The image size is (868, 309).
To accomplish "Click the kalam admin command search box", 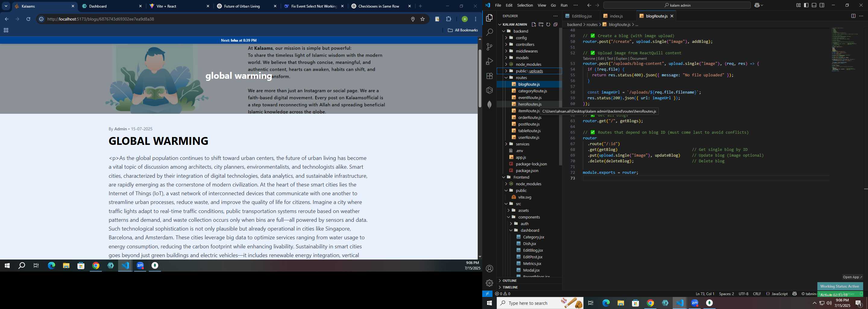I will pos(677,5).
